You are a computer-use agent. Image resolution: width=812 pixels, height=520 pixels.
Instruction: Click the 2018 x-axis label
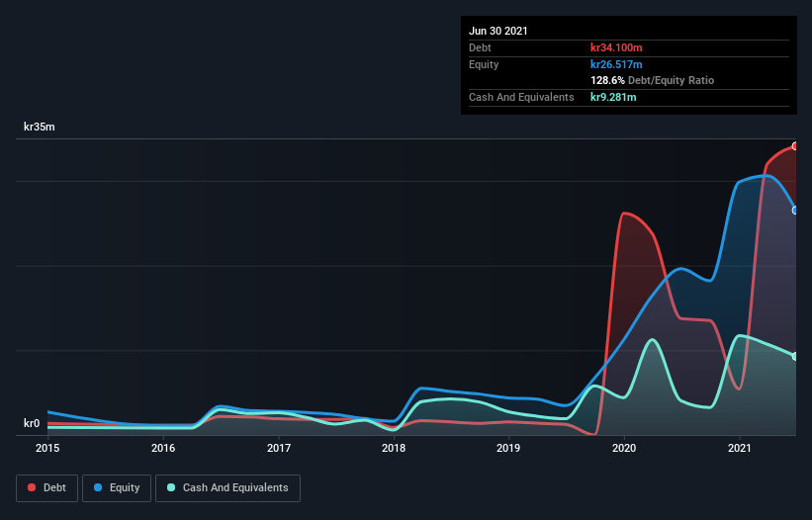pyautogui.click(x=394, y=448)
